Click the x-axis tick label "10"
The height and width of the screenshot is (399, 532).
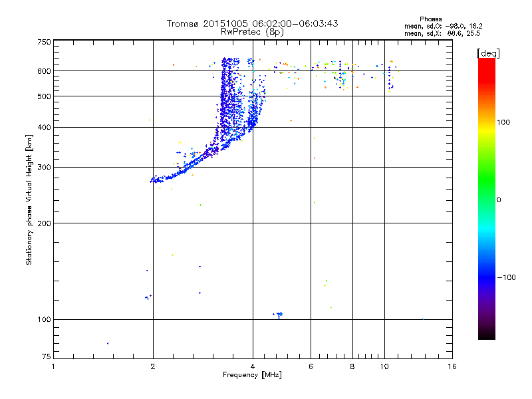coord(384,366)
